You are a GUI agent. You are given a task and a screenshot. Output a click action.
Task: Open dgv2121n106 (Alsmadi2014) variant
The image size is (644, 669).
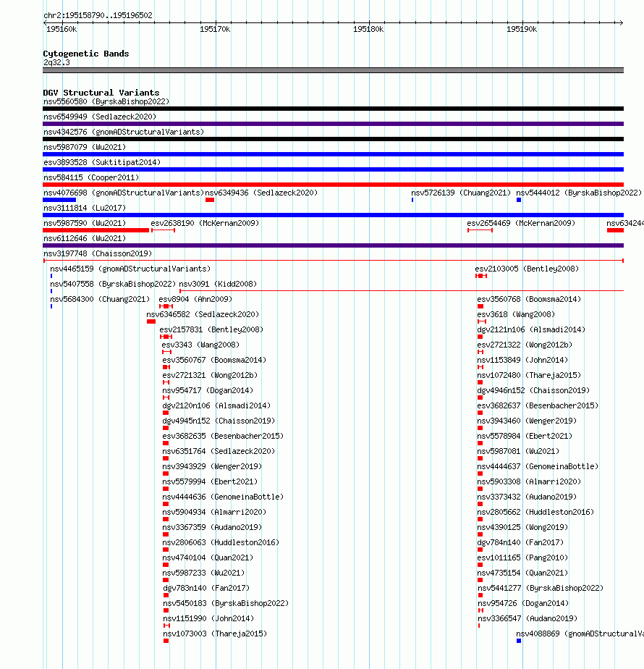pos(531,330)
